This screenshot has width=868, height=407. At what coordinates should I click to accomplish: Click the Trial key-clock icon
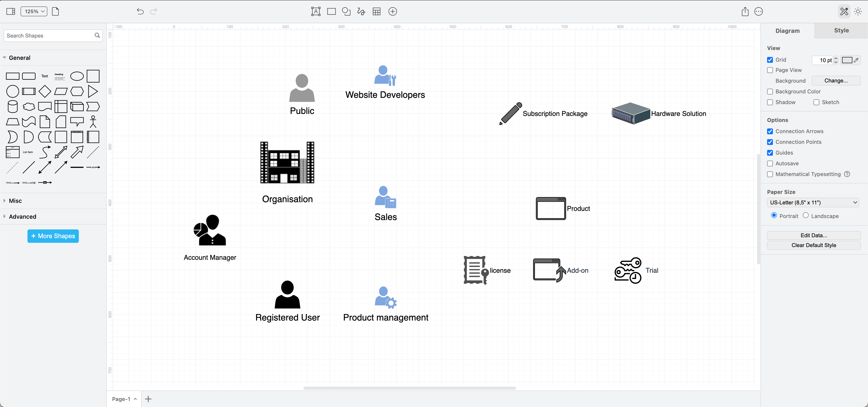628,270
